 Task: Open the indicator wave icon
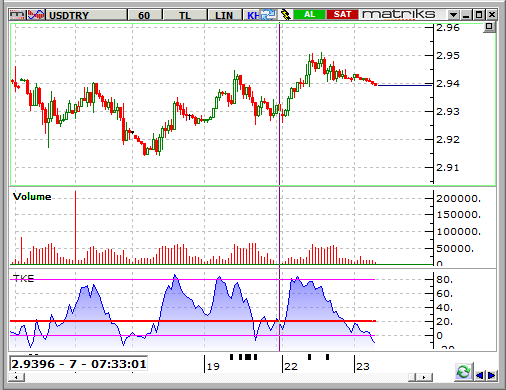point(36,15)
